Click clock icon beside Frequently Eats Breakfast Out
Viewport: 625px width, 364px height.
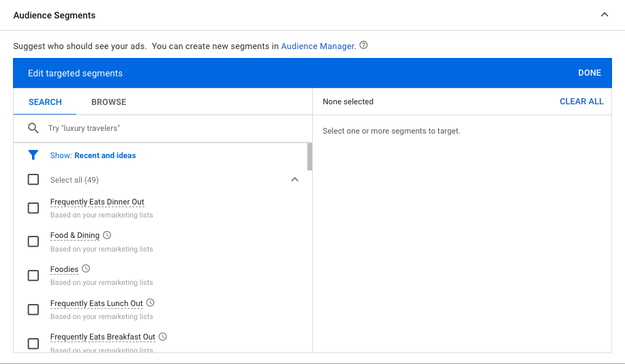coord(163,337)
